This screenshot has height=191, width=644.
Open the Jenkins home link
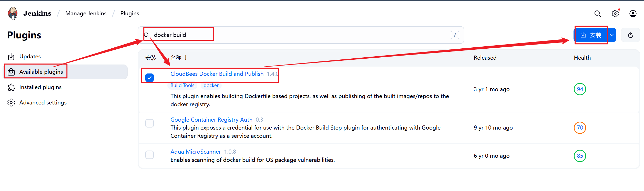37,13
